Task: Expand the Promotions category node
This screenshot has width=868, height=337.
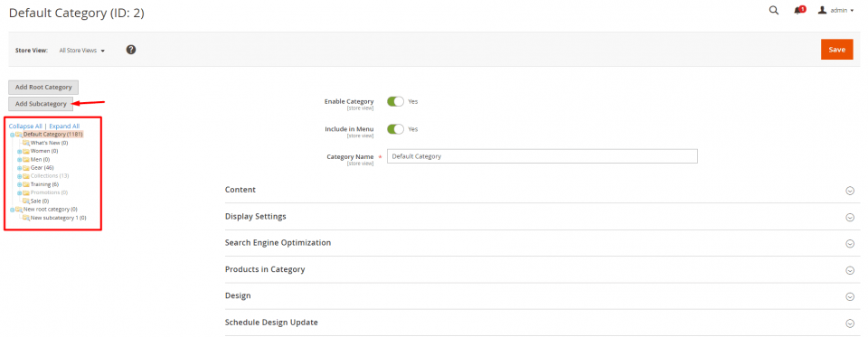Action: pyautogui.click(x=19, y=192)
